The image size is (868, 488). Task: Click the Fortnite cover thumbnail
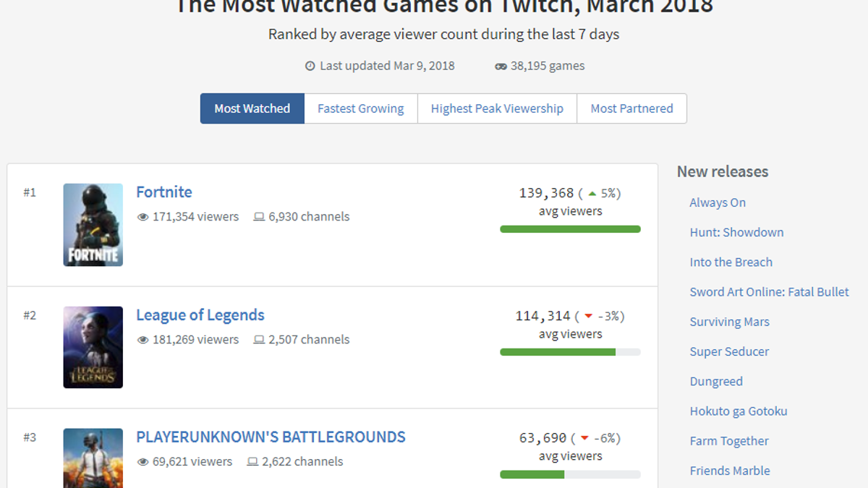coord(93,225)
